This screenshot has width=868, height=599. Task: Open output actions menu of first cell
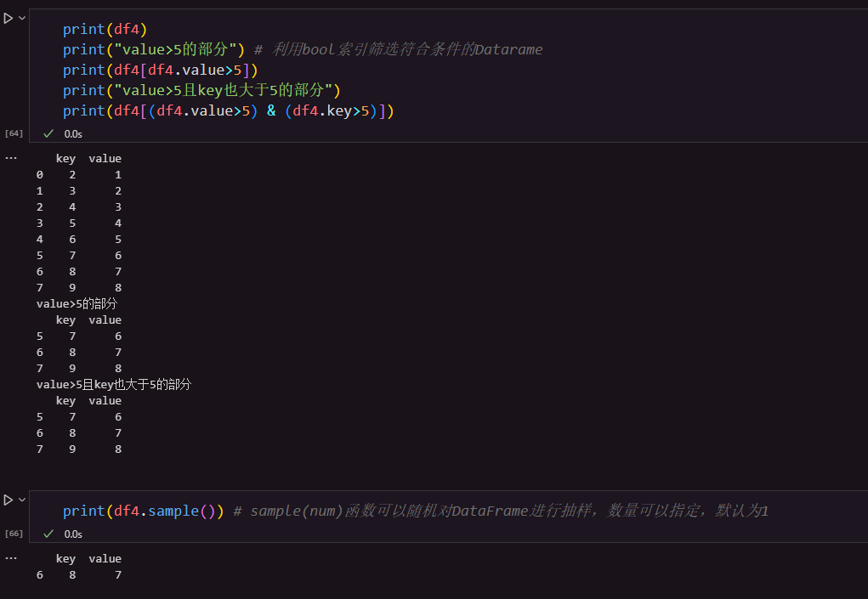(x=11, y=158)
